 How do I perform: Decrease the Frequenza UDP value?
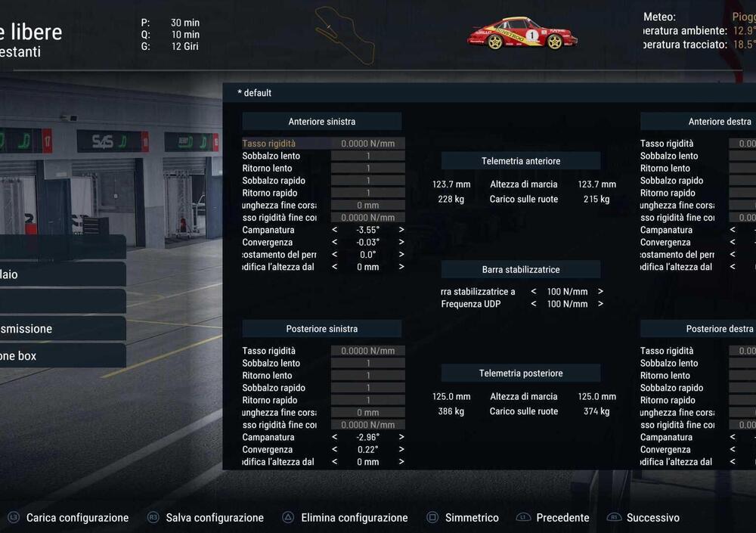tap(534, 304)
